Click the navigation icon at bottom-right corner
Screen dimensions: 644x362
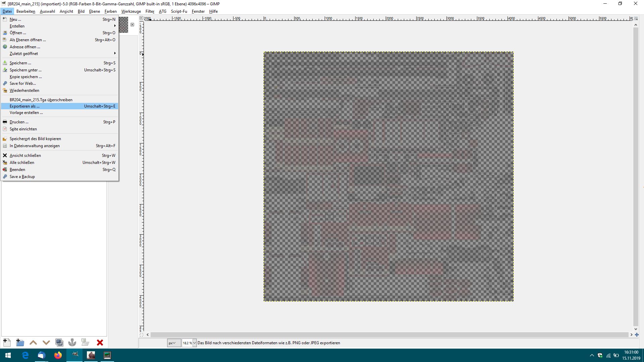pos(636,335)
